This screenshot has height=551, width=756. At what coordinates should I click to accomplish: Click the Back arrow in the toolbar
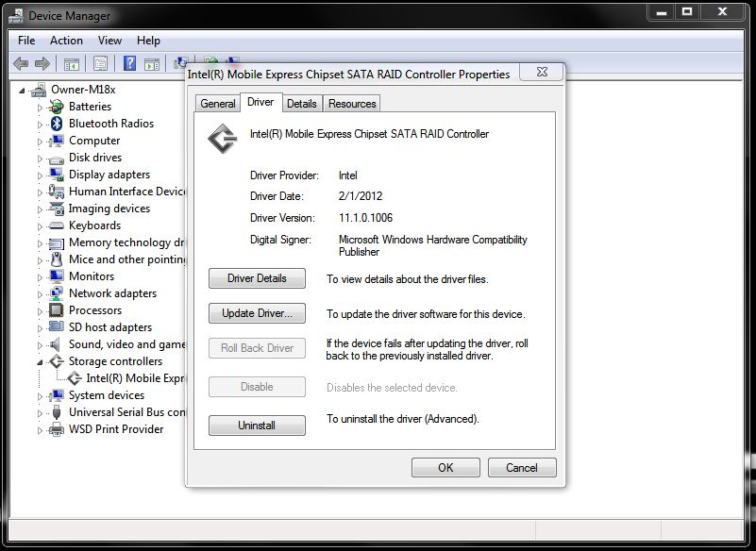coord(21,63)
